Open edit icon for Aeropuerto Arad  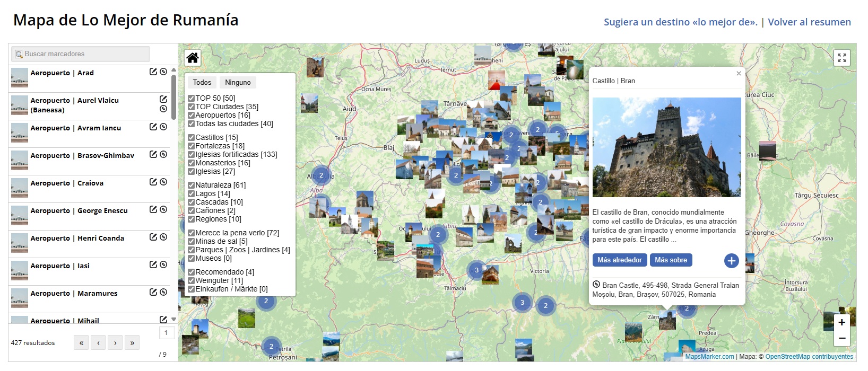coord(153,72)
